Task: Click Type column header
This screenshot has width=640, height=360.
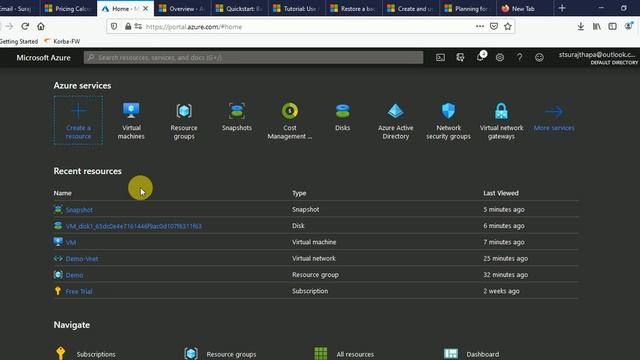Action: click(x=299, y=193)
